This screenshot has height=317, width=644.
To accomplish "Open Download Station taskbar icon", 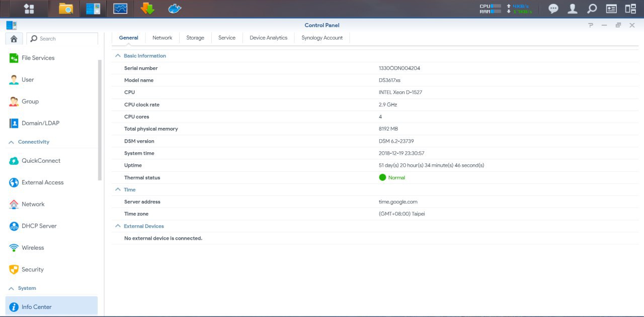I will 147,9.
